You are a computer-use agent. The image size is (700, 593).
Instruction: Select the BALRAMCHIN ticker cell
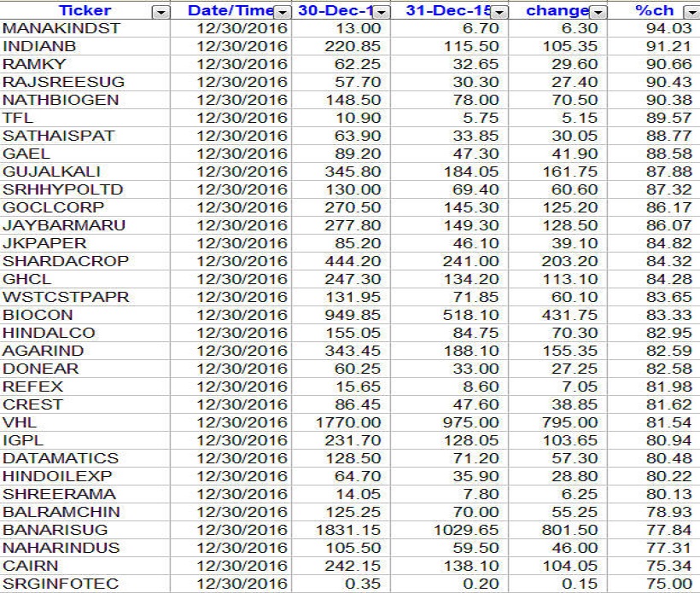(85, 512)
